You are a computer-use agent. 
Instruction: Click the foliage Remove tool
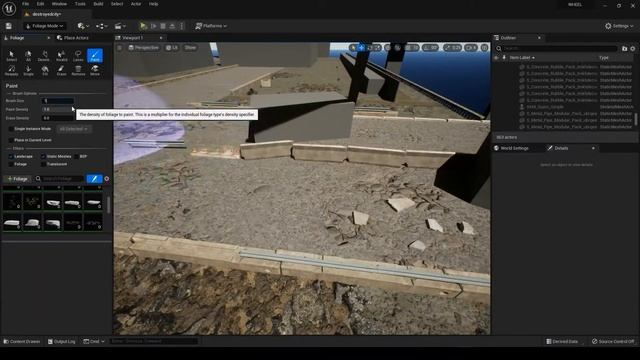click(x=78, y=71)
